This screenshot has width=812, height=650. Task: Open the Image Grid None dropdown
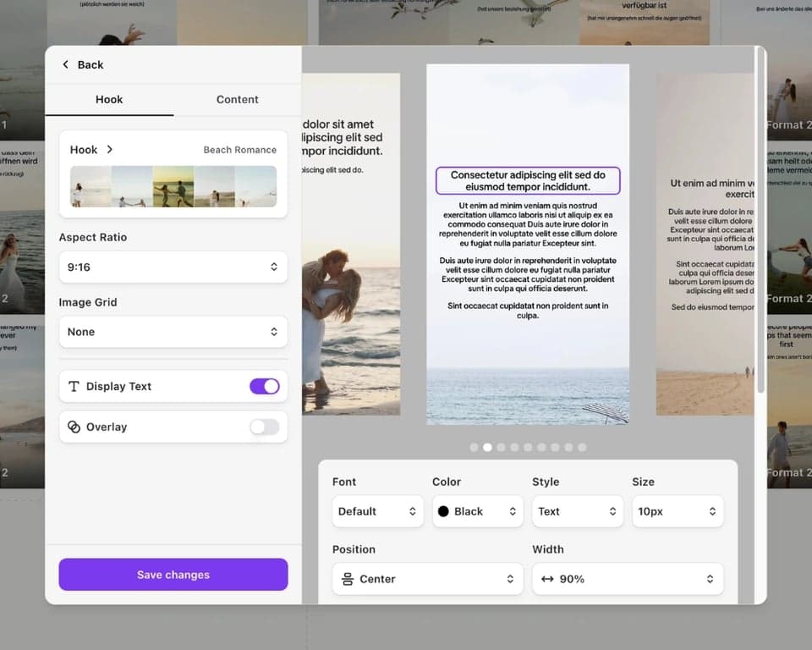pyautogui.click(x=173, y=332)
